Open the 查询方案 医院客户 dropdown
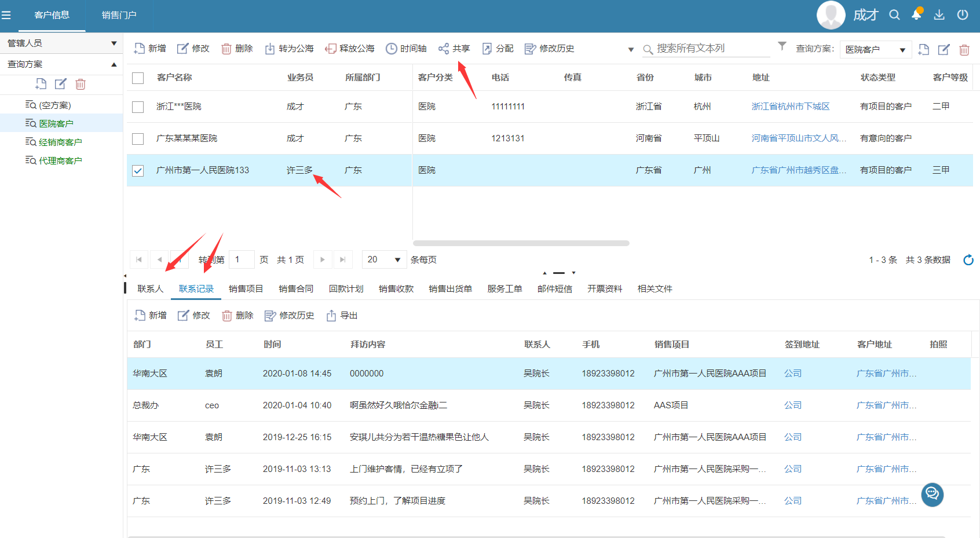The width and height of the screenshot is (980, 538). (875, 50)
